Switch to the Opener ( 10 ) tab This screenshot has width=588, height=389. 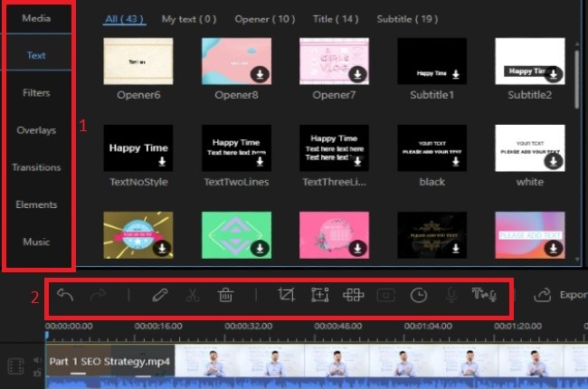[x=263, y=18]
